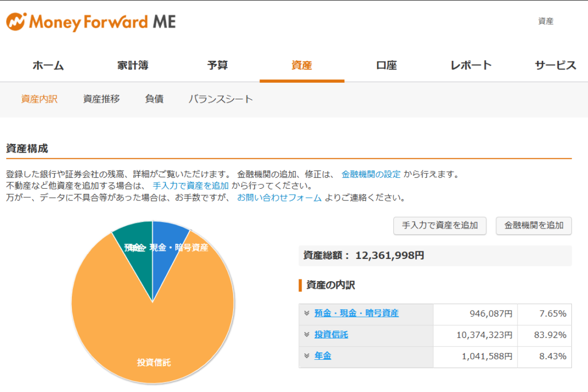
Task: Open the 金融機関の設定 link
Action: tap(371, 174)
